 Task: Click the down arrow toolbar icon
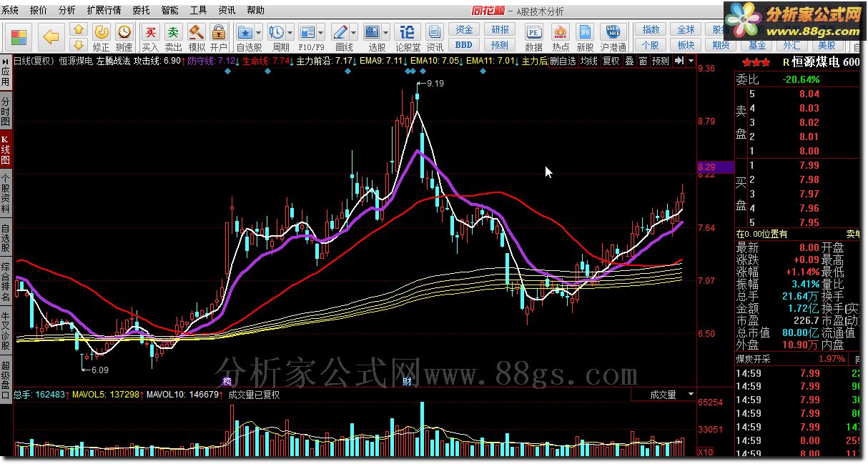pyautogui.click(x=79, y=46)
